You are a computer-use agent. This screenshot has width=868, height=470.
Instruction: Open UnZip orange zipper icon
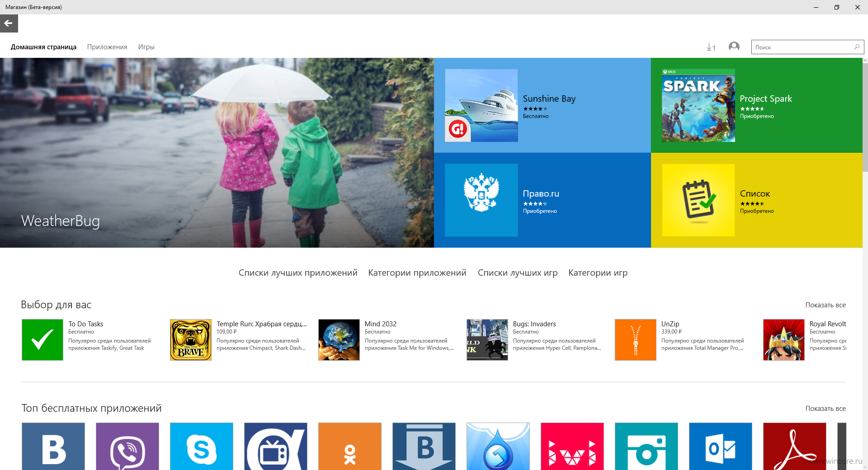point(636,340)
